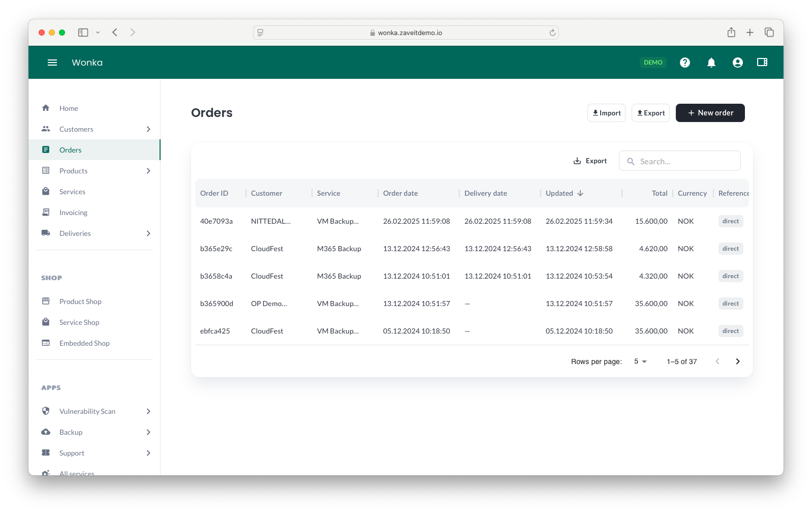Open Service Shop menu item

tap(94, 322)
